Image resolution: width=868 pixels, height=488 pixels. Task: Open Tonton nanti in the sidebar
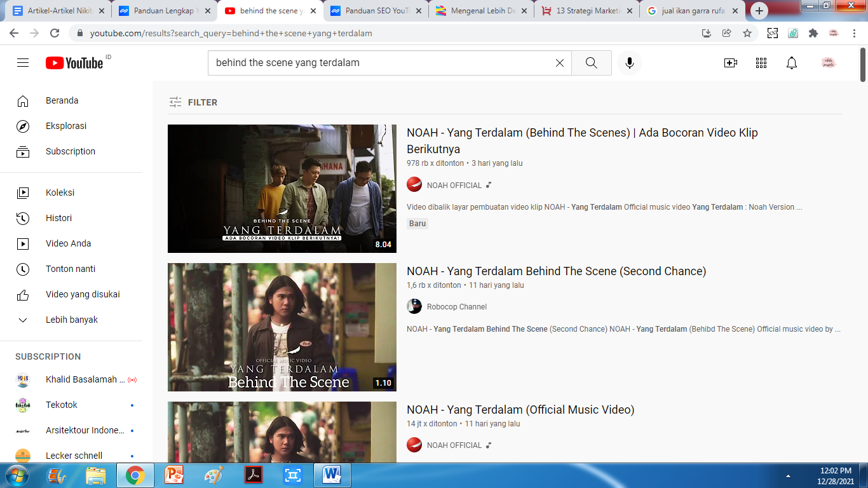point(71,269)
